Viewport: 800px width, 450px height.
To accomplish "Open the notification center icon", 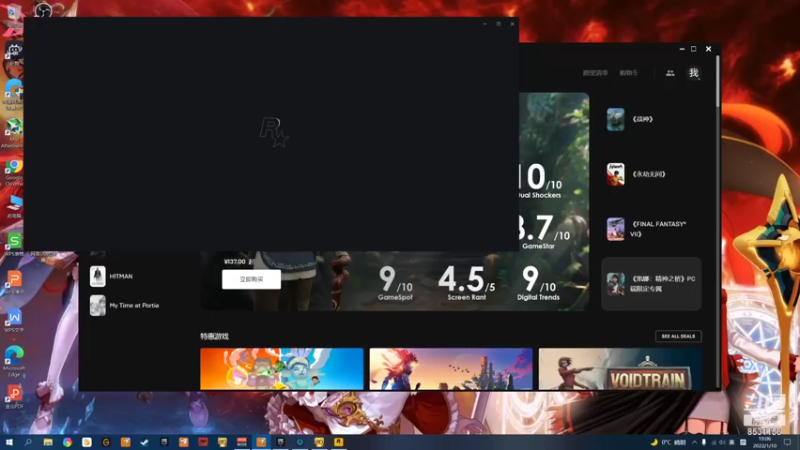I will coord(787,442).
